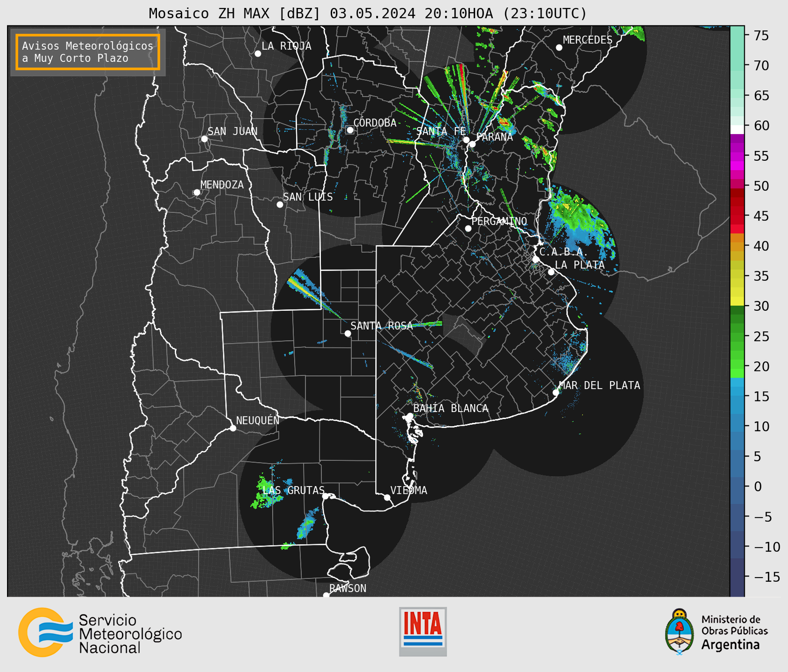Viewport: 788px width, 672px height.
Task: Click the SAN JUAN city marker dot
Action: 204,139
